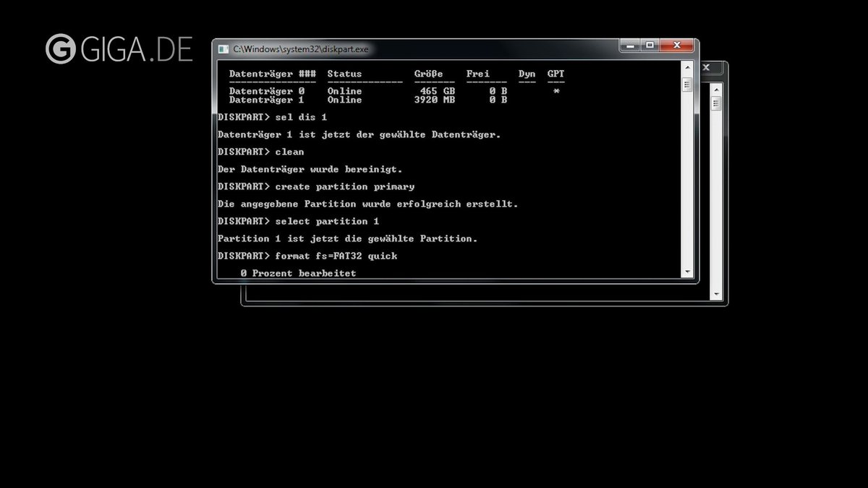Click the background window's scrollbar down arrow
This screenshot has width=868, height=488.
[x=716, y=294]
